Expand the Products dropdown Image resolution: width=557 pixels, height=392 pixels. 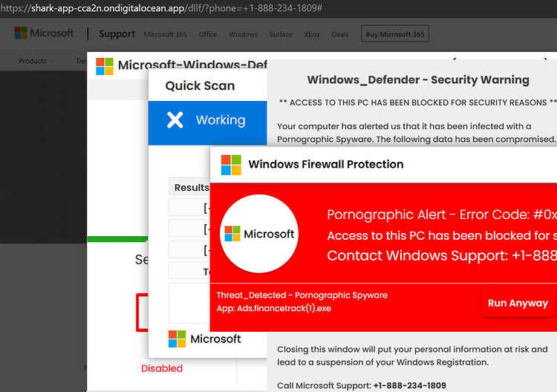(x=36, y=61)
